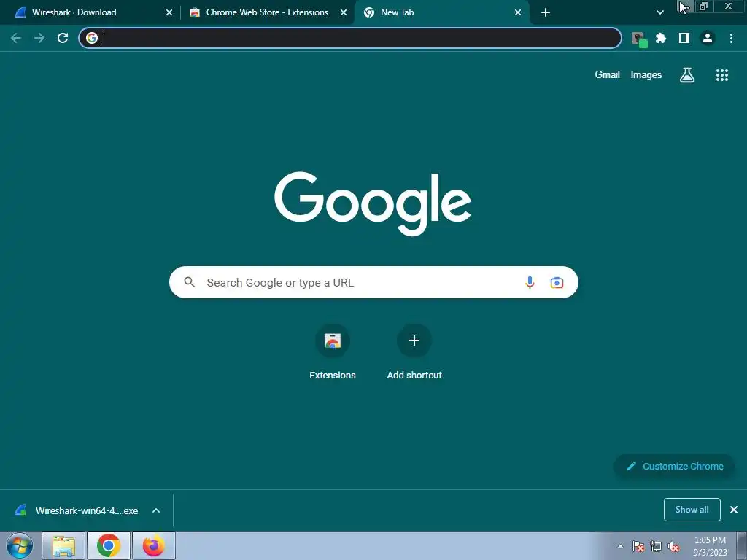Expand the tab search dropdown arrow
The height and width of the screenshot is (560, 747).
pyautogui.click(x=659, y=13)
